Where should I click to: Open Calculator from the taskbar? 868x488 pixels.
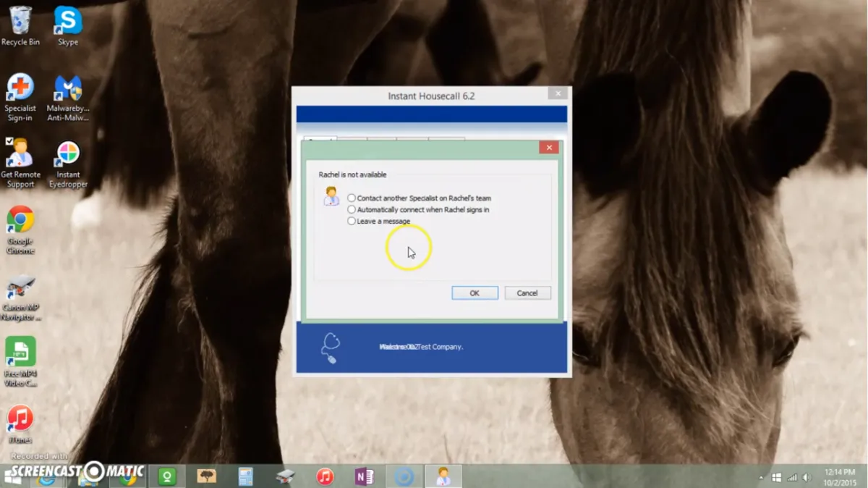pos(246,476)
